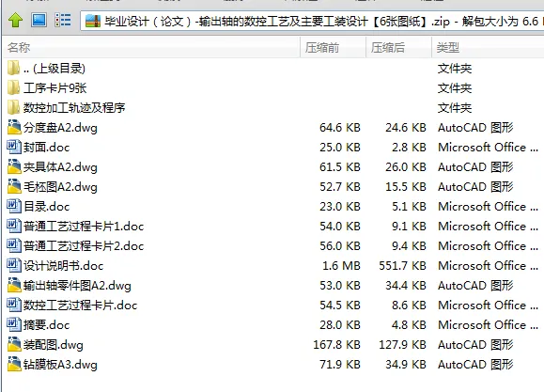Select file name 钻膜板A3.dwg
This screenshot has width=544, height=392.
point(60,366)
